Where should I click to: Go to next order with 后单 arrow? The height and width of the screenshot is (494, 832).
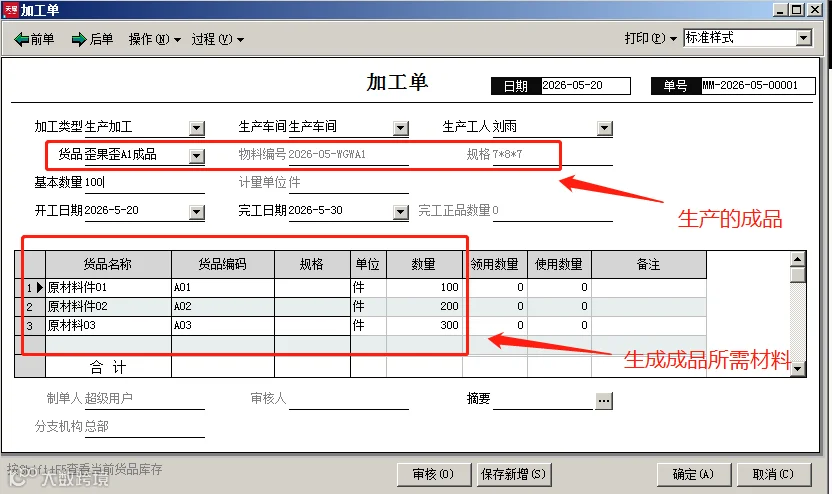click(92, 39)
